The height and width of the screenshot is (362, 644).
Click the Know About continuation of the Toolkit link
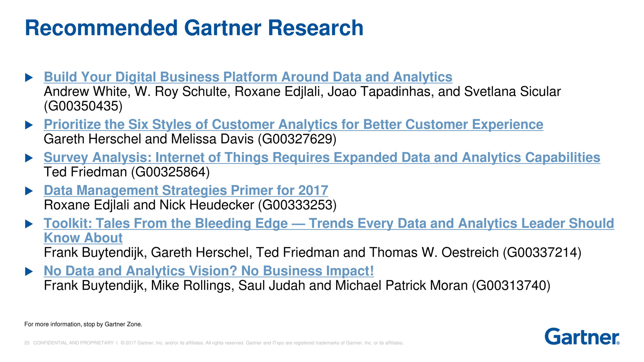point(83,238)
